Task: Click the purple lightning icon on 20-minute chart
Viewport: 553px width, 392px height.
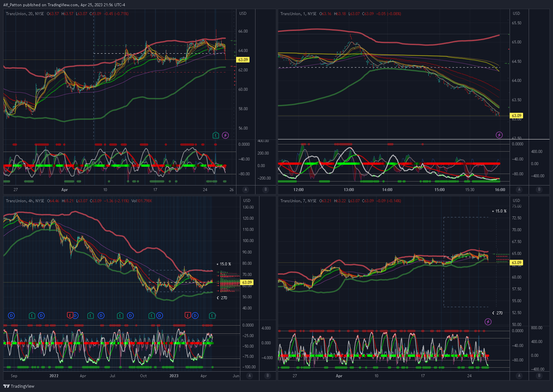Action: pyautogui.click(x=225, y=135)
